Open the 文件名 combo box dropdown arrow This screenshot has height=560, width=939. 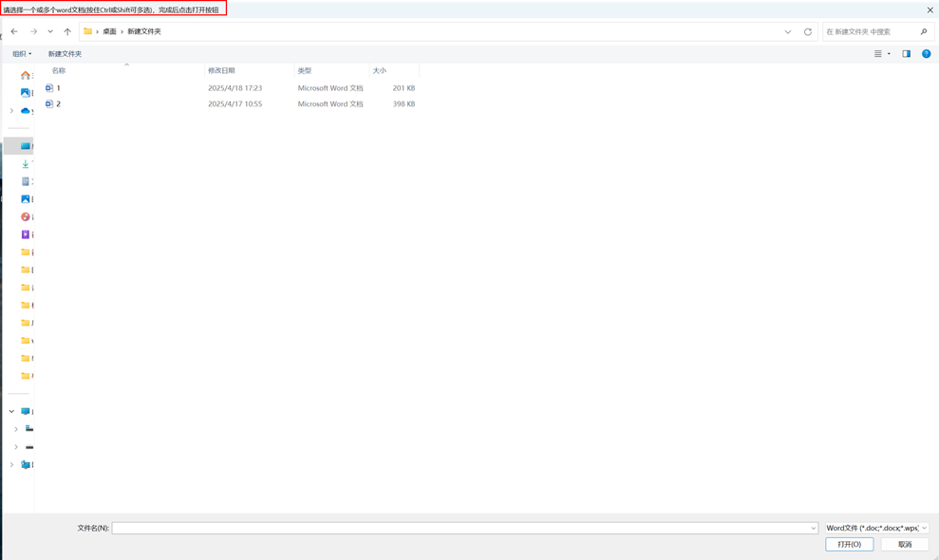tap(814, 529)
